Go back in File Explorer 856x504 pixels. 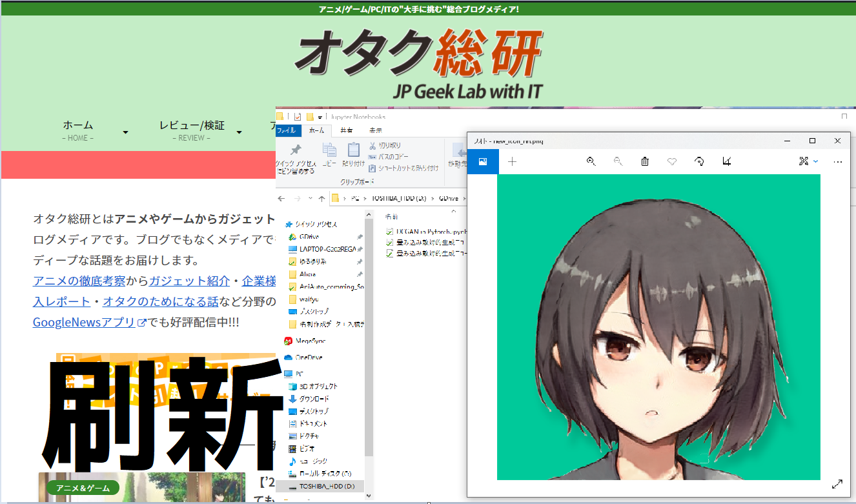281,199
